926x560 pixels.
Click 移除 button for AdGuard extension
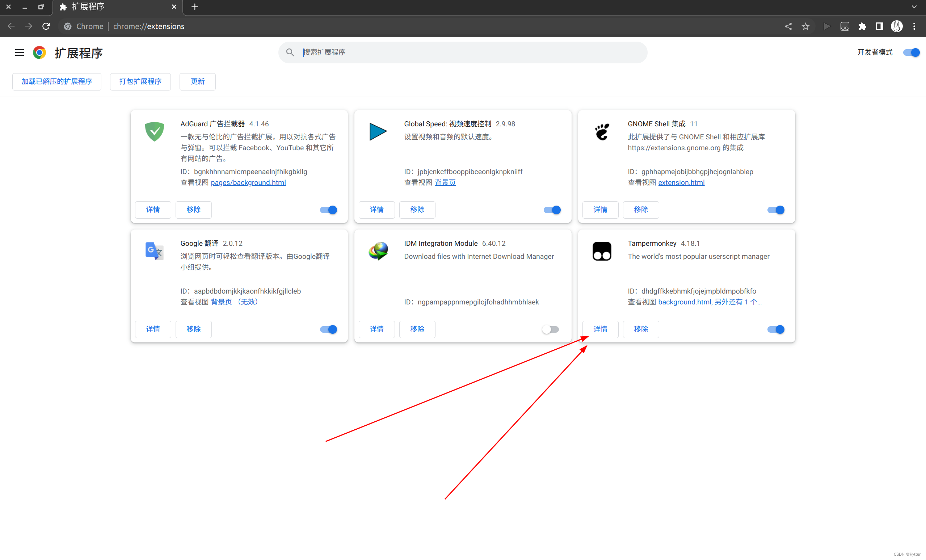coord(193,209)
